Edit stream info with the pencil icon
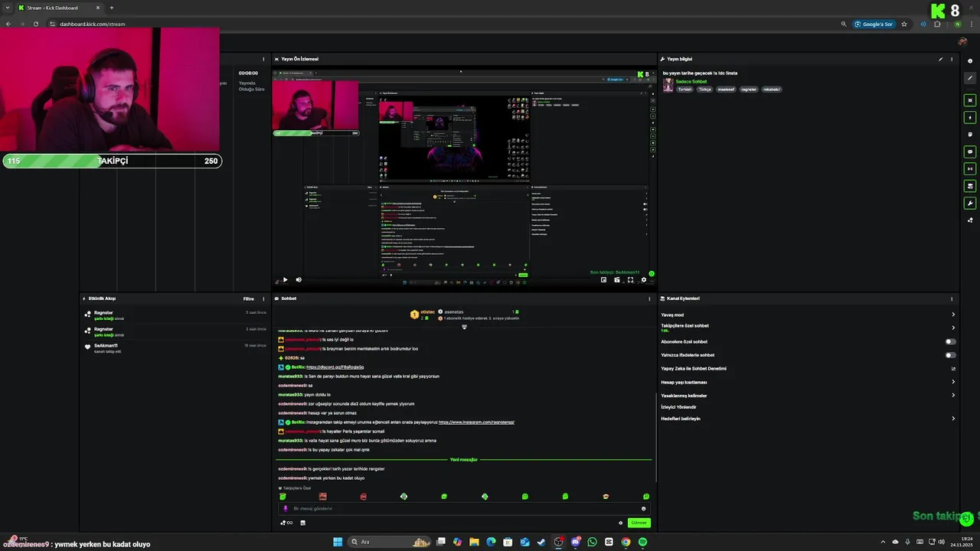 (941, 59)
